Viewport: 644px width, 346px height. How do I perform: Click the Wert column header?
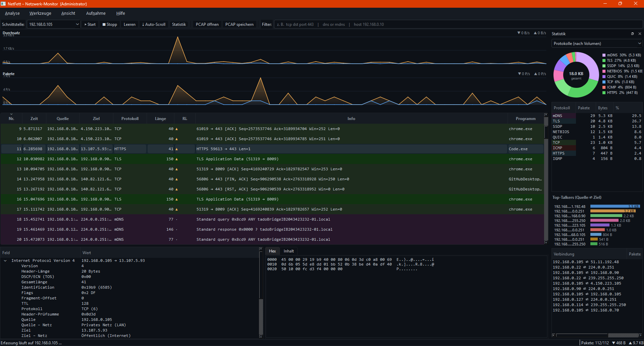[169, 253]
